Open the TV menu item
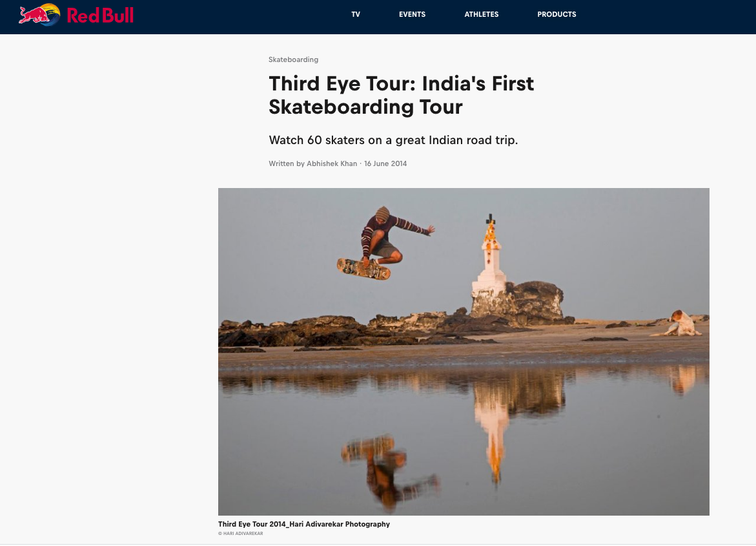Image resolution: width=756 pixels, height=546 pixels. click(356, 14)
